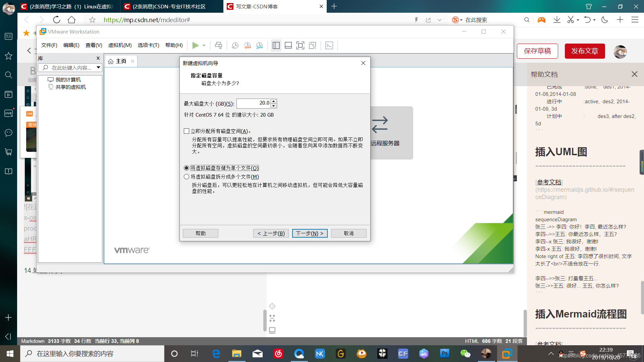Click the browser download arrow icon
The width and height of the screenshot is (644, 362).
557,20
